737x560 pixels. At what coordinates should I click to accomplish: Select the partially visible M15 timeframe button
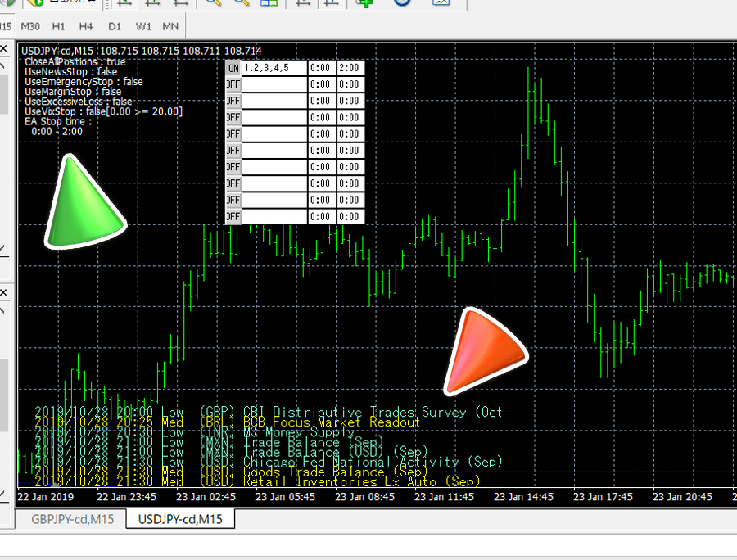click(x=6, y=26)
